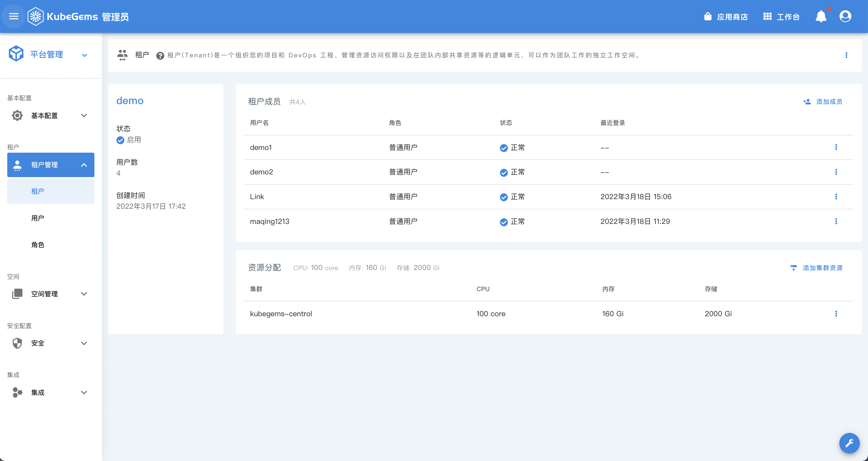Screen dimensions: 868x461
Task: Click the add cluster resource icon
Action: [794, 268]
